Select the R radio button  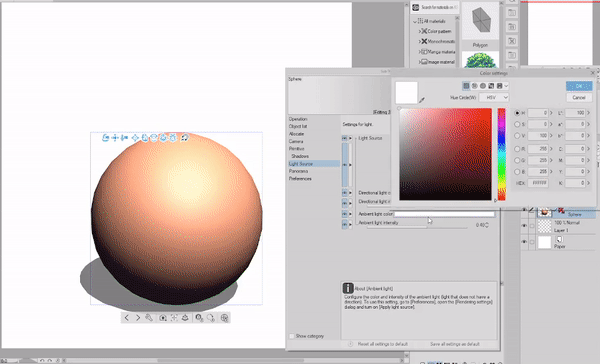(517, 149)
